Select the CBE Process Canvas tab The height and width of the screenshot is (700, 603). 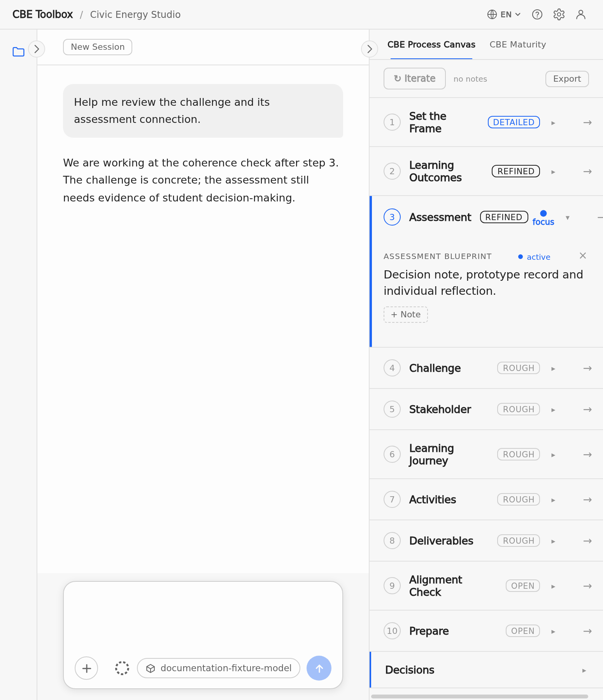click(431, 44)
